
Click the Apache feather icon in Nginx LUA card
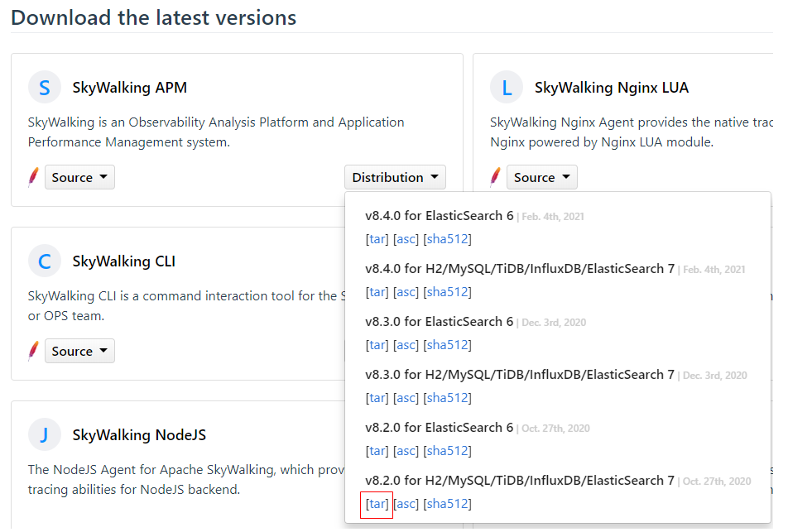[496, 177]
